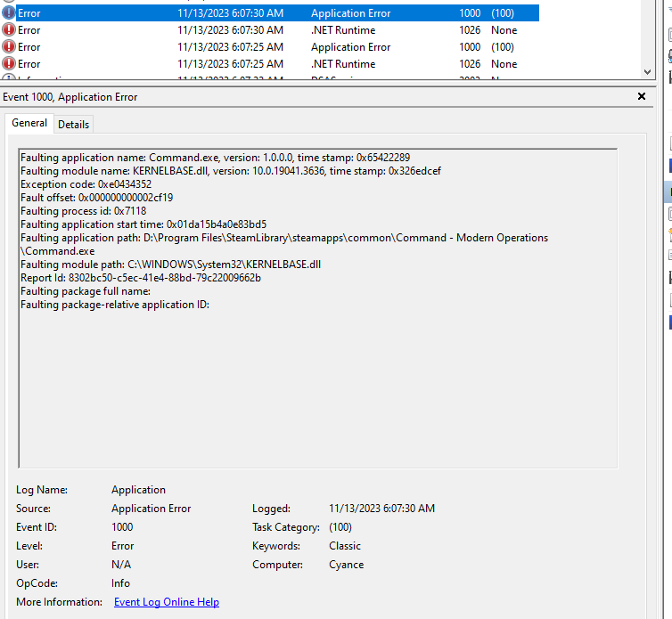Click the OpCode value Info
Screen dimensions: 672x619
pyautogui.click(x=120, y=583)
